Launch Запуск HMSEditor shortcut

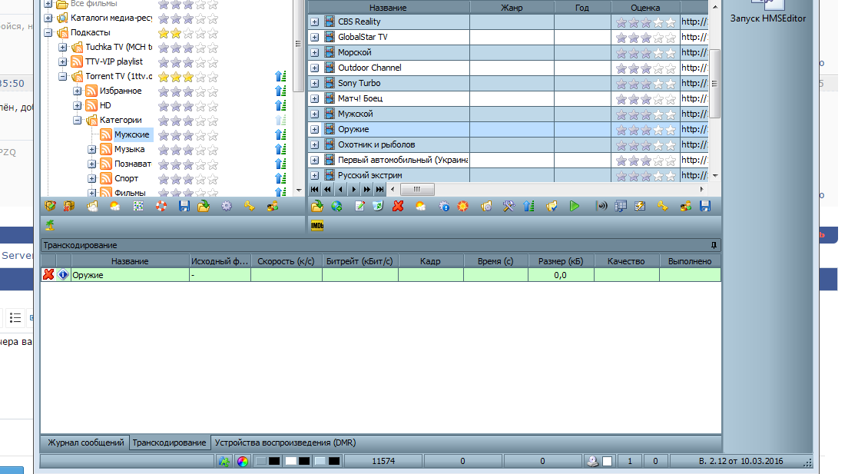768,13
